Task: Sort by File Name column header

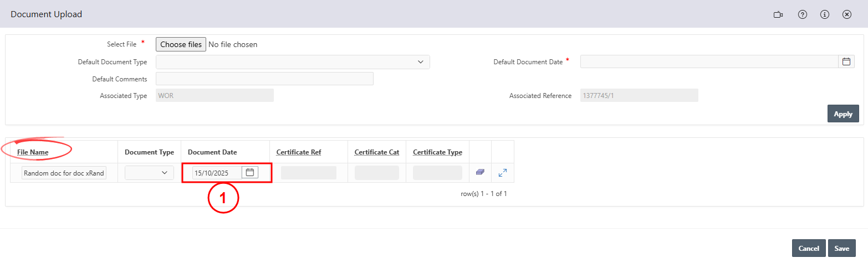Action: (x=33, y=152)
